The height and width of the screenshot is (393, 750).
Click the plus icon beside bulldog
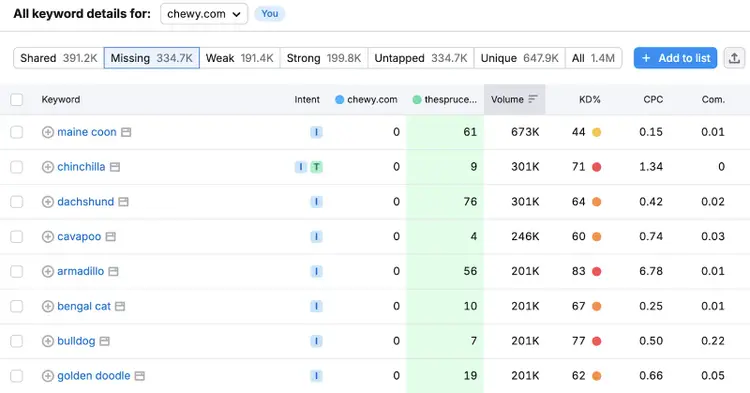pos(47,341)
